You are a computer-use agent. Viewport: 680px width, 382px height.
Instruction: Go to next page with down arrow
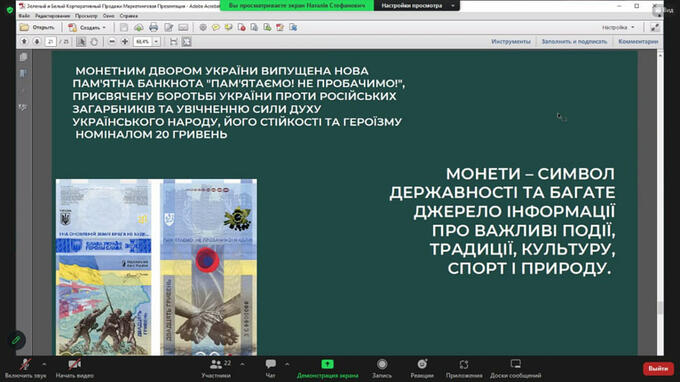click(x=37, y=42)
